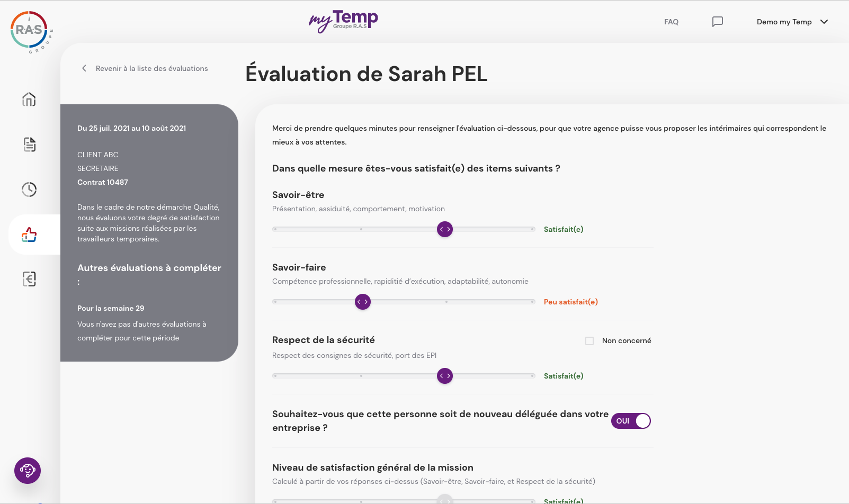
Task: Click the 'Respect de la sécurité' heading
Action: (x=324, y=340)
